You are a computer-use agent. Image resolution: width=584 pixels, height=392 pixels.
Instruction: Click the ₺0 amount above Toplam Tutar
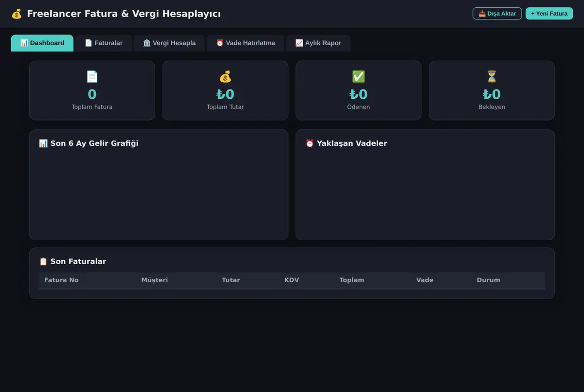coord(225,94)
